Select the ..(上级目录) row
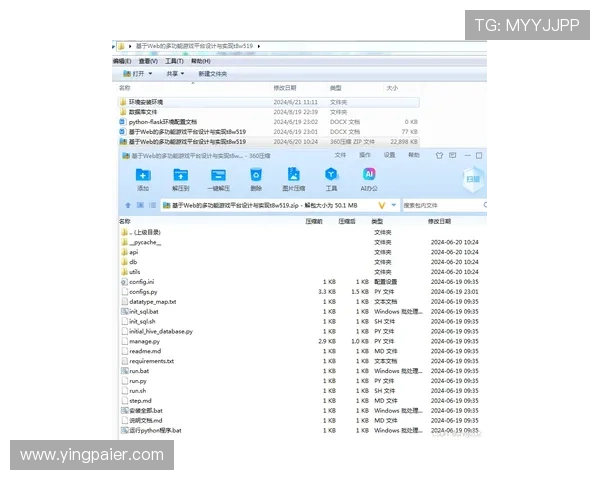Viewport: 600px width, 480px height. click(x=300, y=232)
